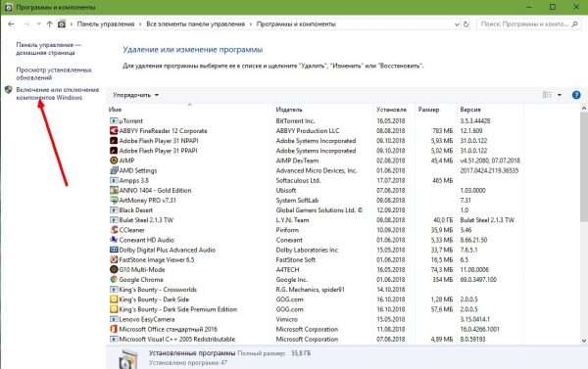The width and height of the screenshot is (588, 369).
Task: Click Dolby Digital Plus Advanced Audio icon
Action: [114, 250]
